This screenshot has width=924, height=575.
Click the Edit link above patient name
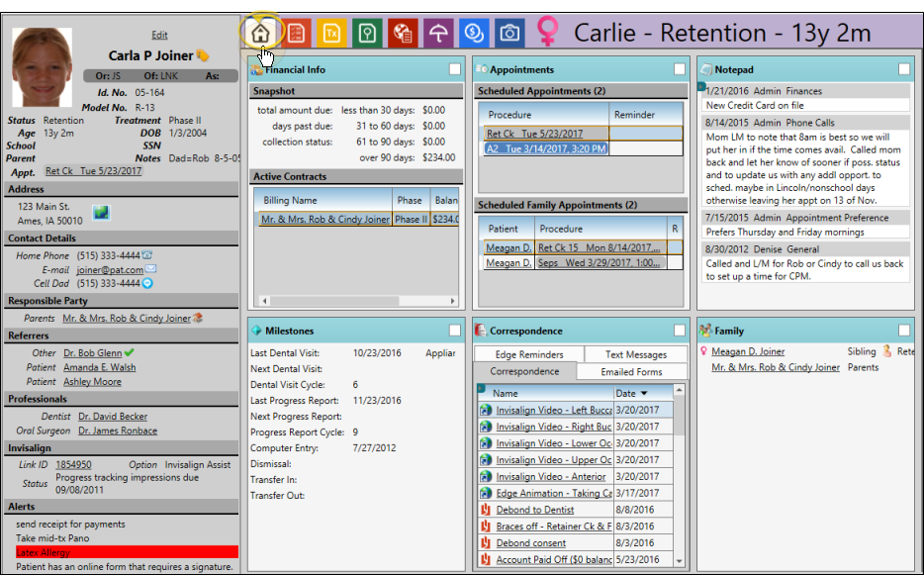(159, 35)
